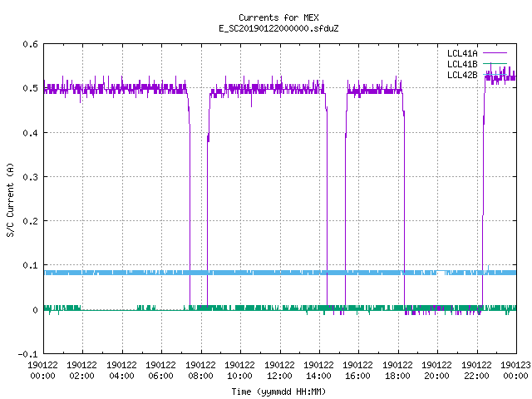Click the y-axis label "S/C Current (A)"
This screenshot has width=532, height=399.
pyautogui.click(x=11, y=199)
